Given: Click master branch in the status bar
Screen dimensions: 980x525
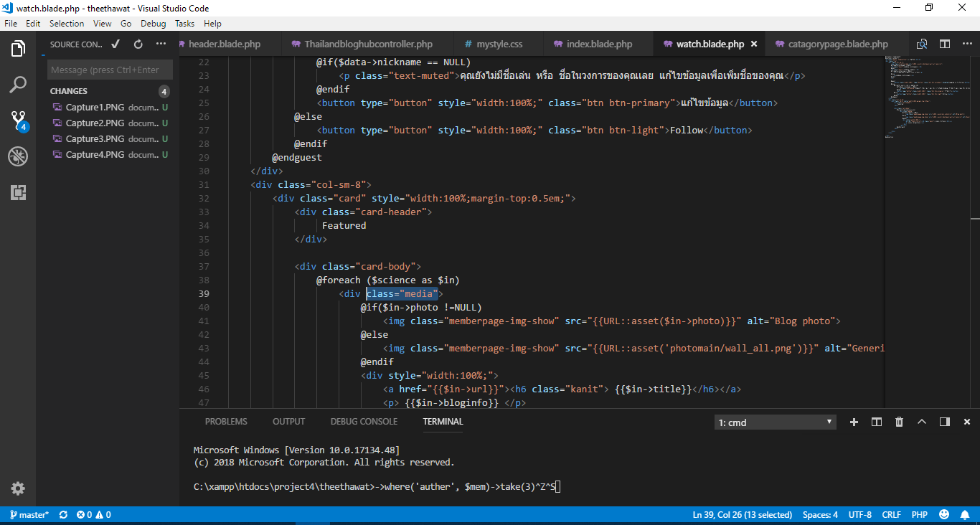Looking at the screenshot, I should (x=29, y=515).
